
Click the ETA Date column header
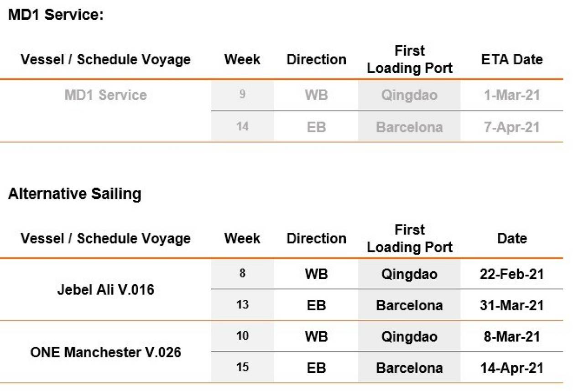pos(512,59)
